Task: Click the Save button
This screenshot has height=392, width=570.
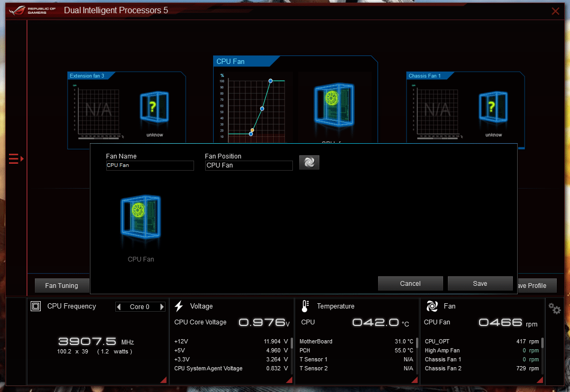Action: 480,283
